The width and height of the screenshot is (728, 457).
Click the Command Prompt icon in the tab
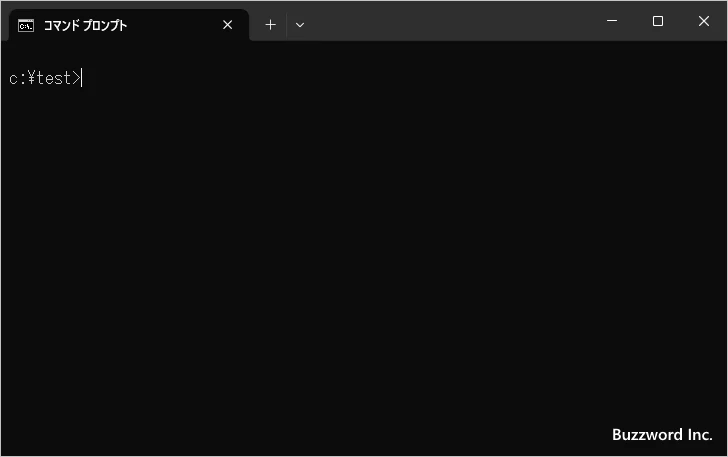[x=26, y=25]
